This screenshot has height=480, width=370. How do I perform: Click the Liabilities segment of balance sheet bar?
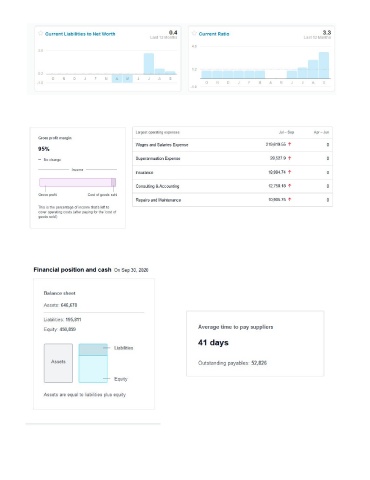pos(93,350)
